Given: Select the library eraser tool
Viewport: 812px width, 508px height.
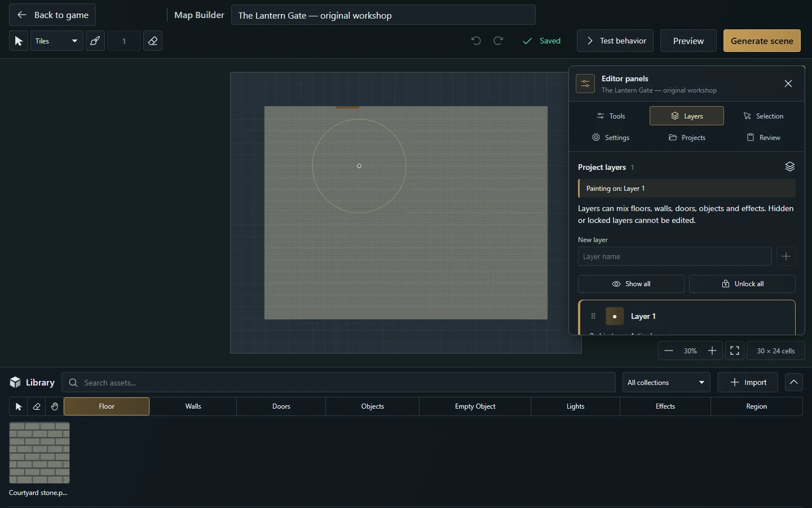Looking at the screenshot, I should 37,406.
